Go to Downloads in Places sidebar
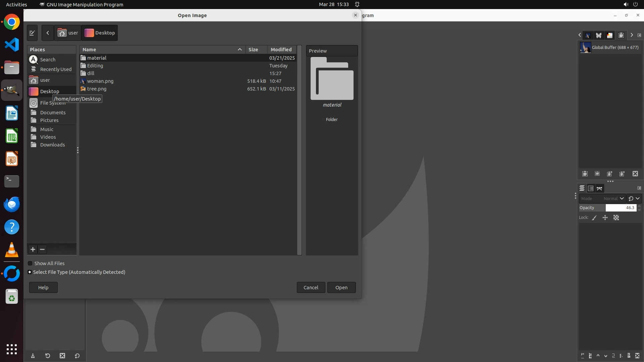Image resolution: width=644 pixels, height=362 pixels. tap(52, 145)
